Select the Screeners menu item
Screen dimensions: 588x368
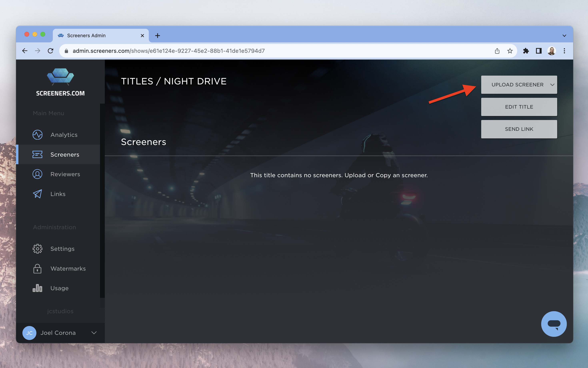click(x=58, y=154)
